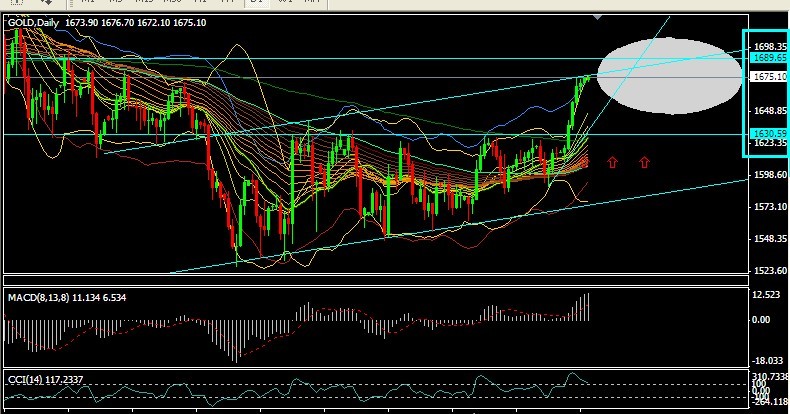Click the 1523.60 price scale value
The height and width of the screenshot is (414, 790).
(x=770, y=270)
